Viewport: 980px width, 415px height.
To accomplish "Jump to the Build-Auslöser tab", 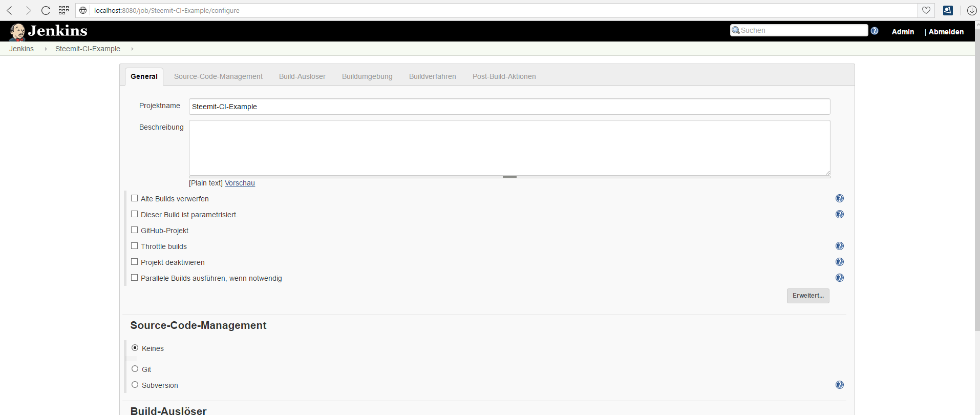I will [x=302, y=76].
